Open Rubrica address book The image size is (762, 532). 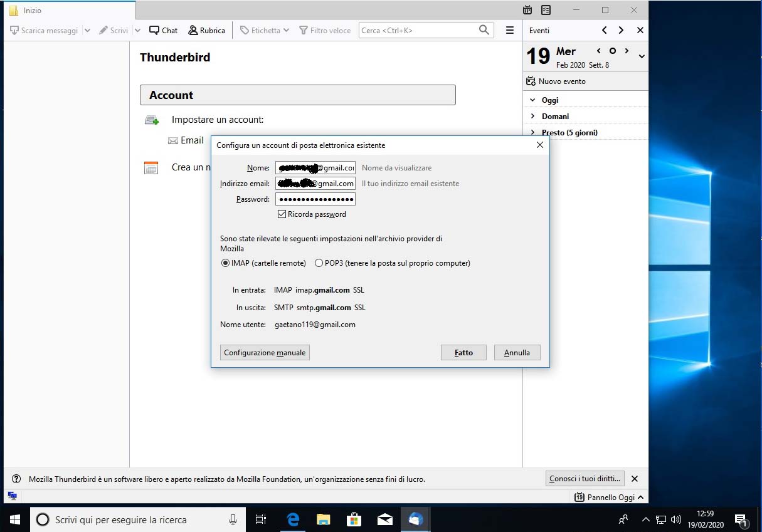pyautogui.click(x=206, y=30)
